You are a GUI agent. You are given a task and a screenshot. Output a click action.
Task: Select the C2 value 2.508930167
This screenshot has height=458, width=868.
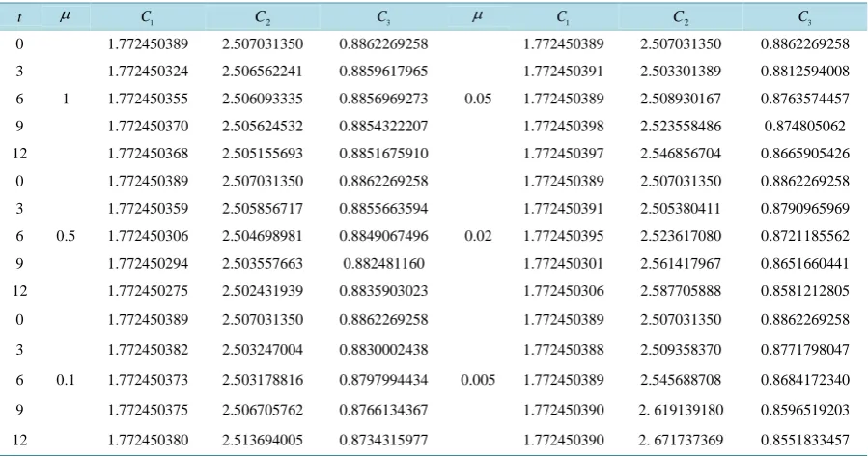point(681,99)
